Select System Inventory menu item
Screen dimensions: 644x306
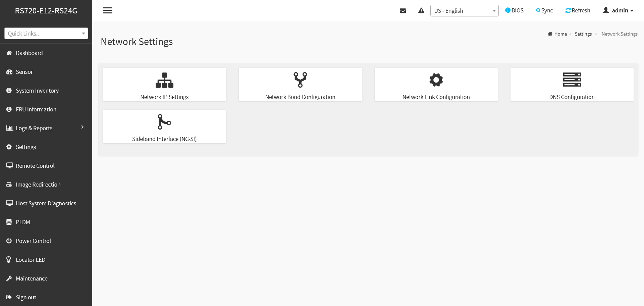tap(37, 91)
